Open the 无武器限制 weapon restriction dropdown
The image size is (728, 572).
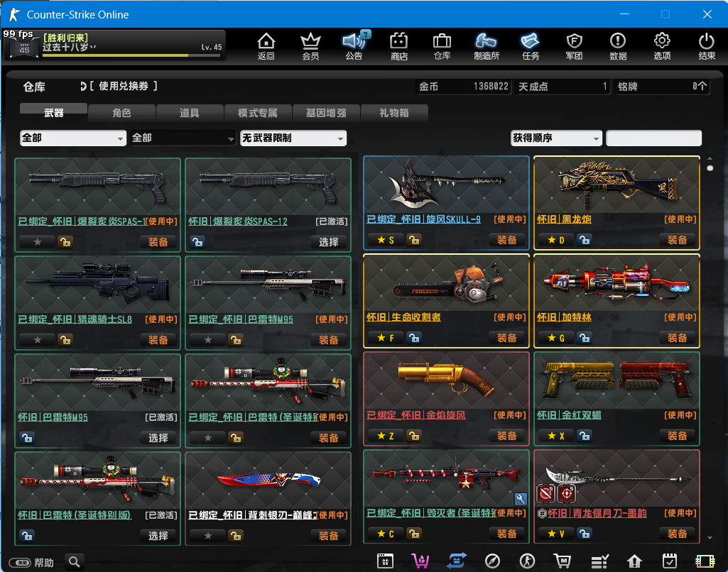pyautogui.click(x=293, y=138)
